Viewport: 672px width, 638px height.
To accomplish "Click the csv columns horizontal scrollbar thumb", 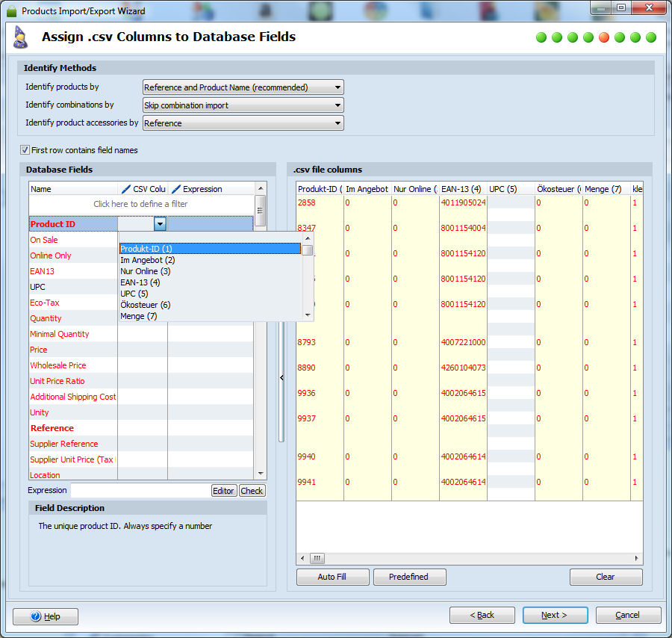I will pyautogui.click(x=317, y=558).
